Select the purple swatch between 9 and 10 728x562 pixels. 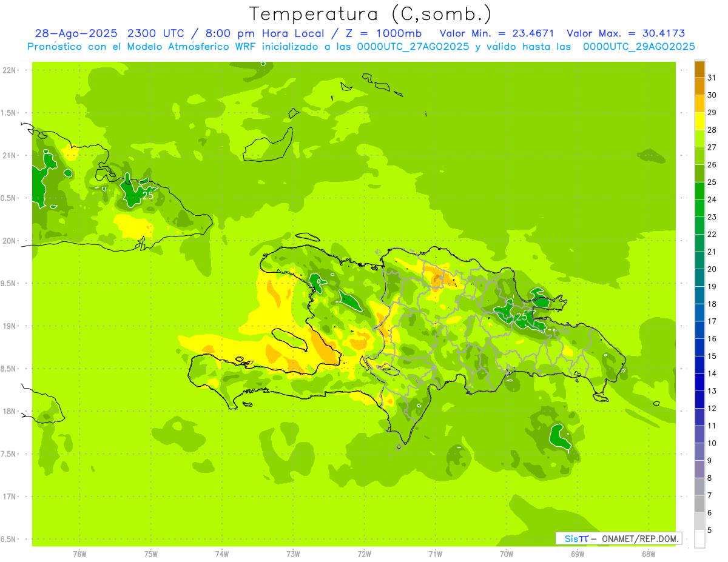(x=699, y=452)
